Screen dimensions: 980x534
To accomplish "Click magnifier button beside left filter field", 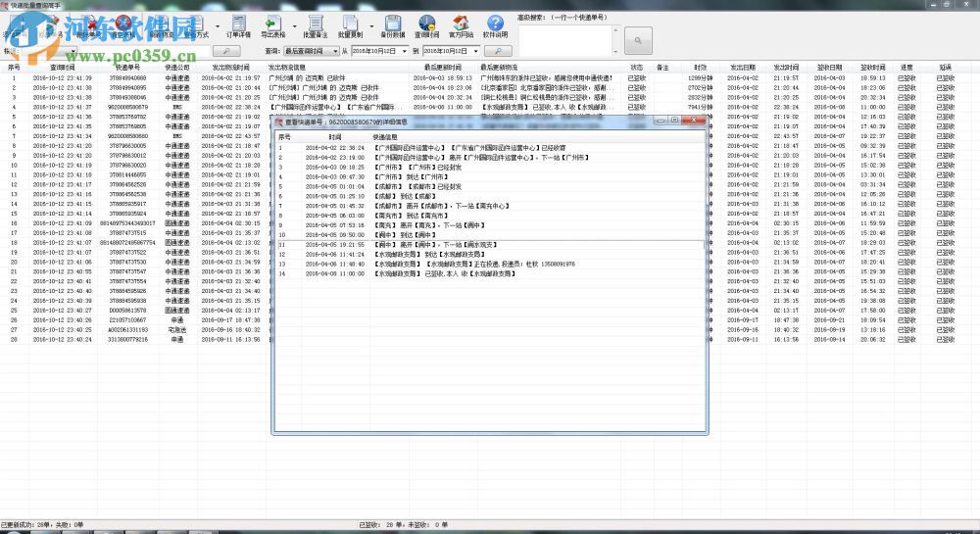I will click(226, 51).
